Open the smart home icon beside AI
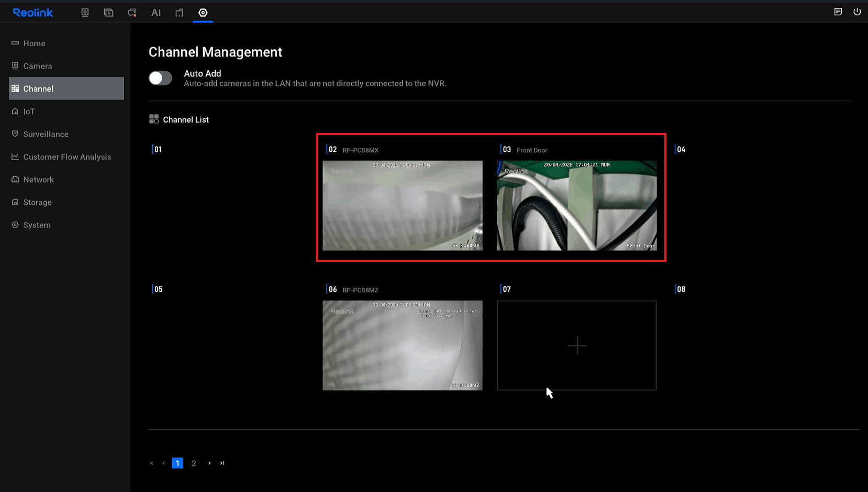Screen dimensions: 868x492 pyautogui.click(x=180, y=13)
